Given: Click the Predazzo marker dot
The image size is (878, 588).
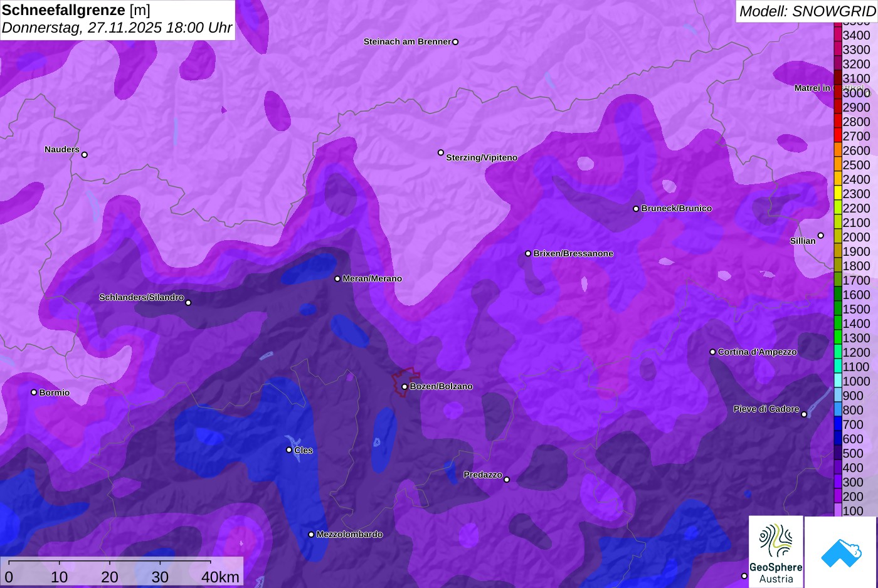Looking at the screenshot, I should tap(507, 480).
